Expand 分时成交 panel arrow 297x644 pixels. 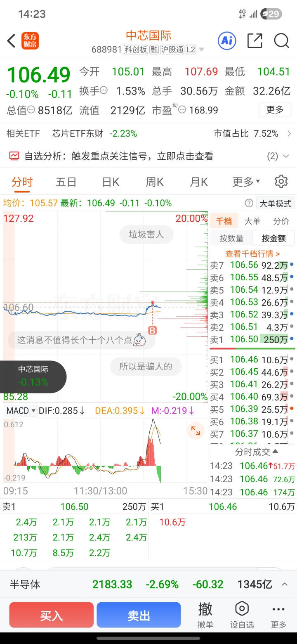tap(276, 452)
